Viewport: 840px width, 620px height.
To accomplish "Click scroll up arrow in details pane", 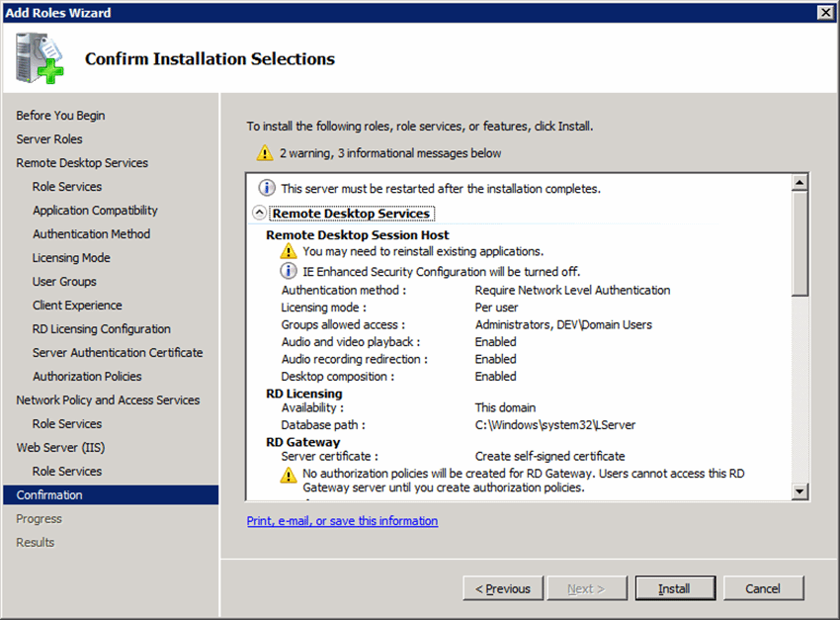I will (x=799, y=183).
